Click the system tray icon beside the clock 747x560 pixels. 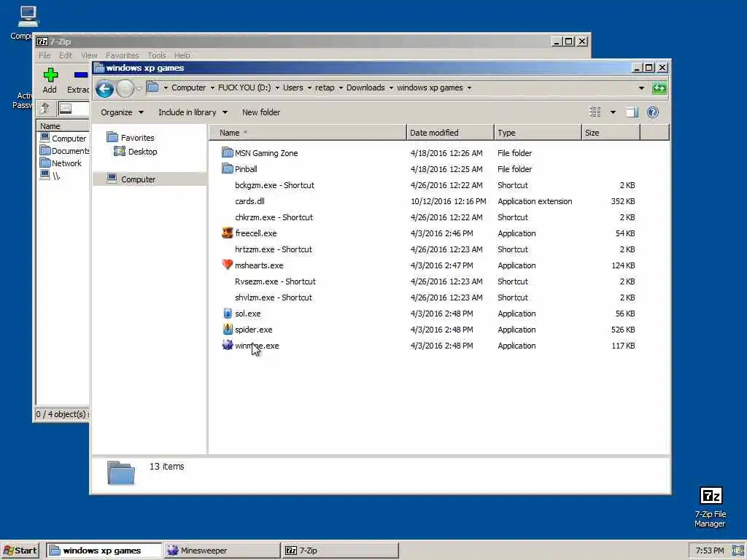pyautogui.click(x=738, y=551)
